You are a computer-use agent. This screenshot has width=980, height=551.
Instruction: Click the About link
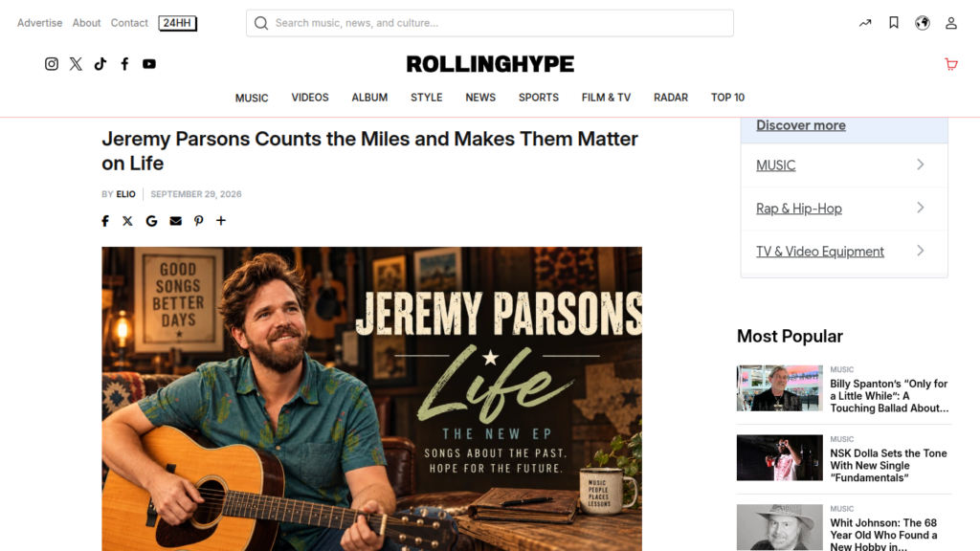click(86, 23)
